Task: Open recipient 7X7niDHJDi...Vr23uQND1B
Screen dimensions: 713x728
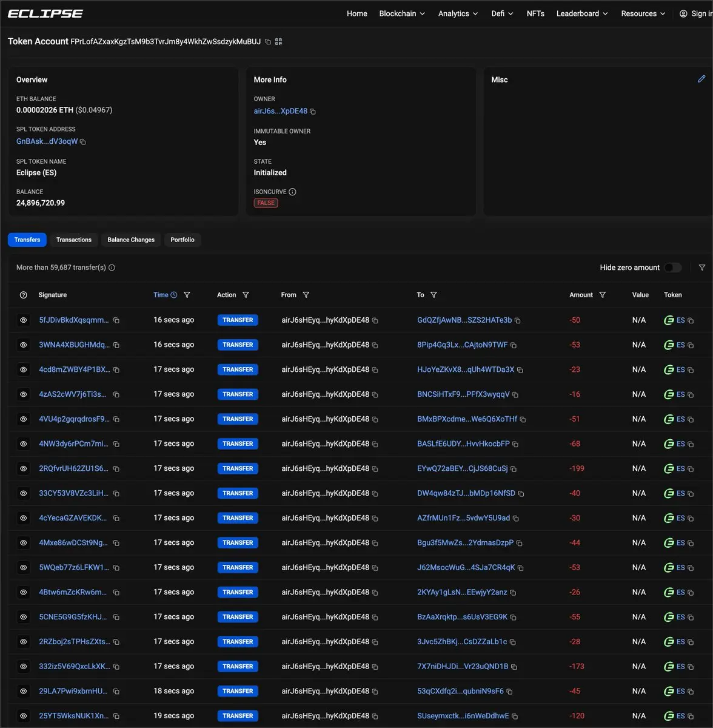Action: pos(463,666)
